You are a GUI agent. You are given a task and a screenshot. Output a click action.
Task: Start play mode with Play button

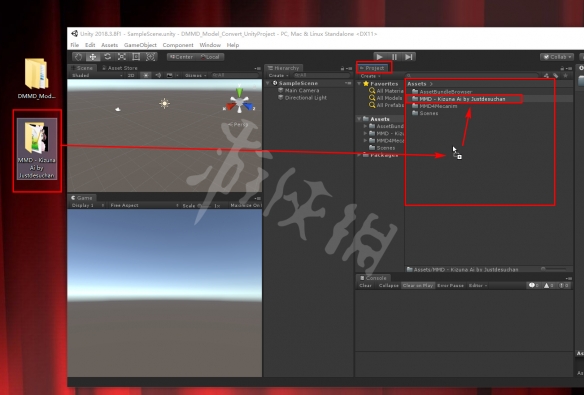(380, 57)
